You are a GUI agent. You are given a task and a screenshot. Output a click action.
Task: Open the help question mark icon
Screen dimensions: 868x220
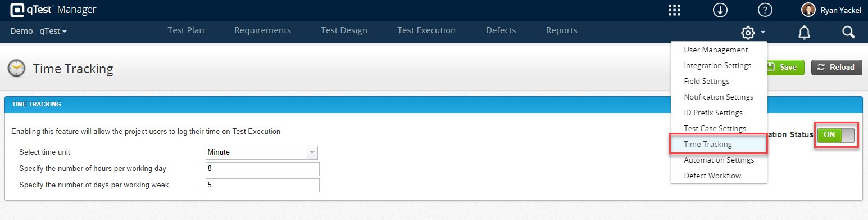tap(765, 10)
